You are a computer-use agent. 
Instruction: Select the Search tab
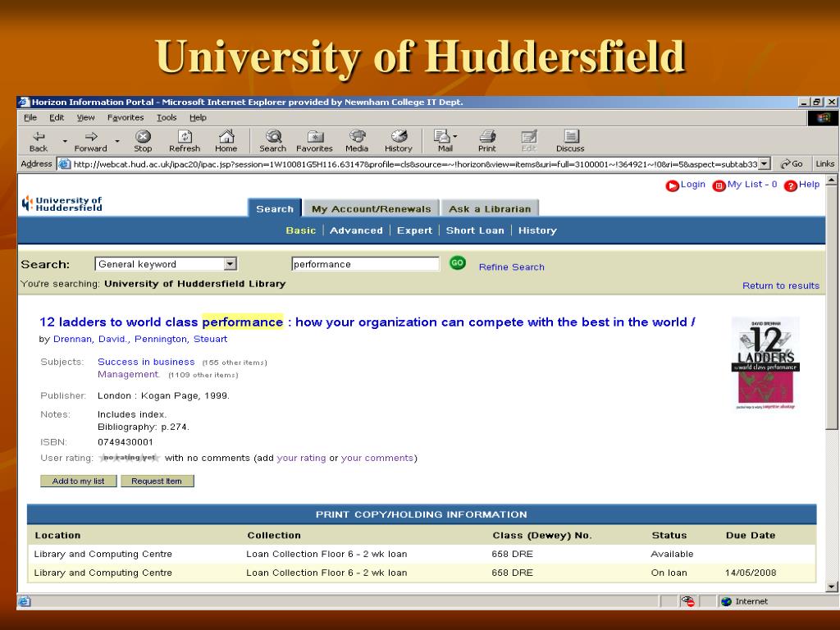click(x=275, y=208)
